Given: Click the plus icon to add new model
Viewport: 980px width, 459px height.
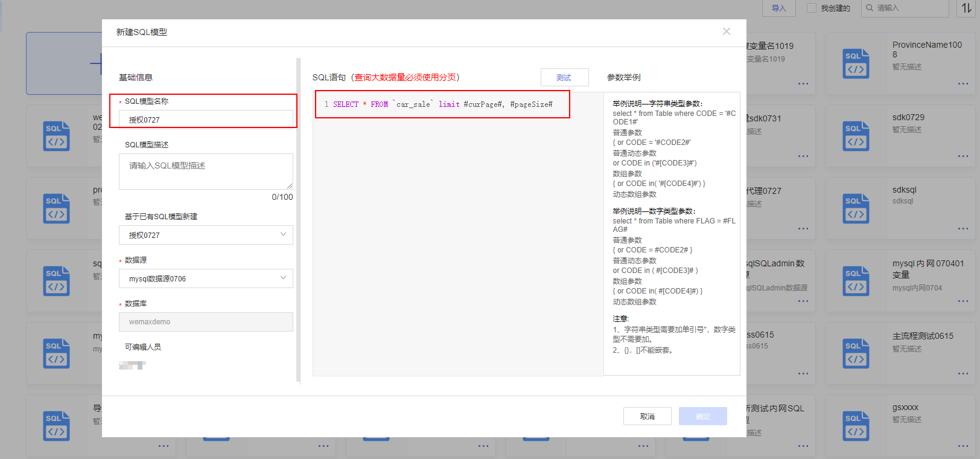Looking at the screenshot, I should pos(97,63).
